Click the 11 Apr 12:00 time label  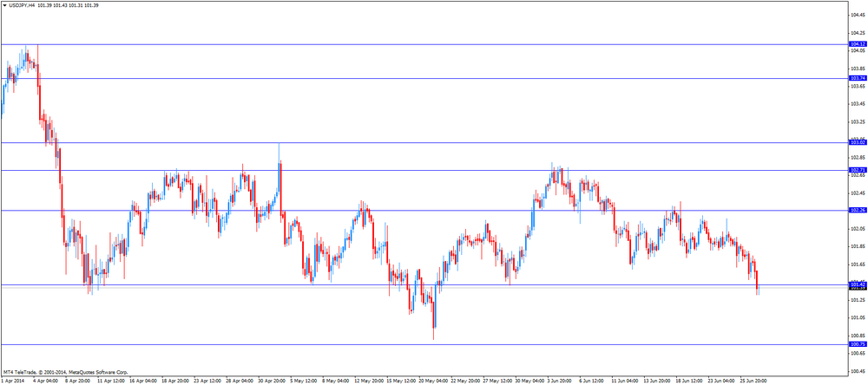pos(109,382)
